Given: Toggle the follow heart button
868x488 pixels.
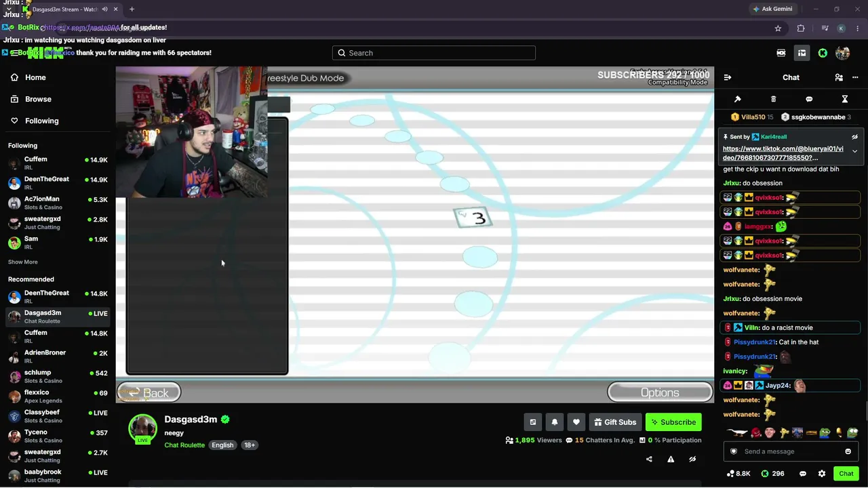Looking at the screenshot, I should pos(576,422).
